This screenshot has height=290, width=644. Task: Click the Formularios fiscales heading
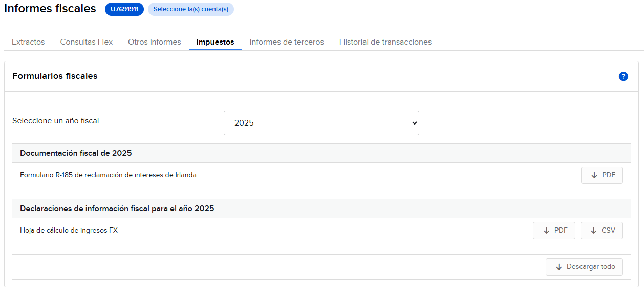[55, 76]
